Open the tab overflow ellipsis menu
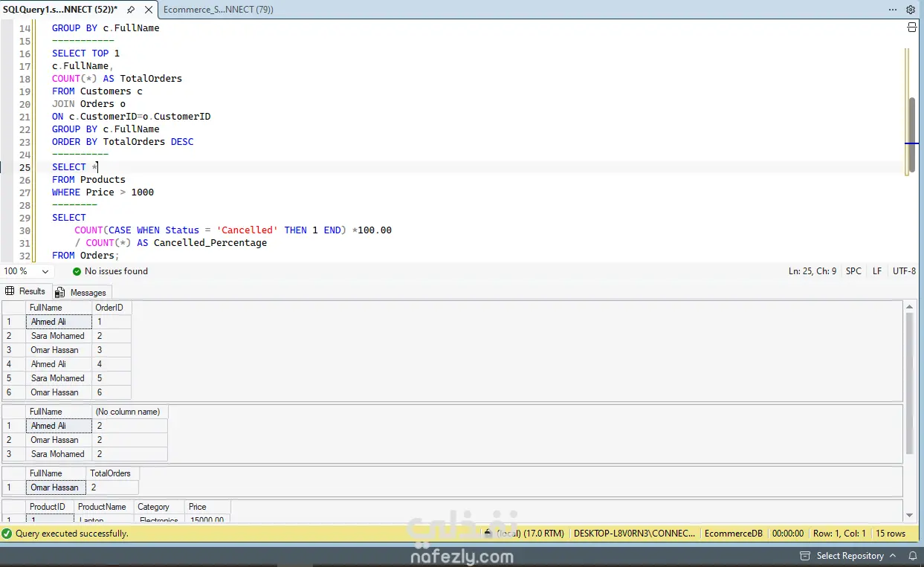Image resolution: width=924 pixels, height=567 pixels. pyautogui.click(x=893, y=10)
